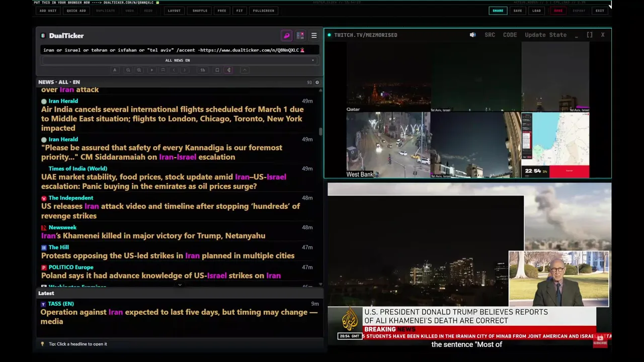
Task: Open the UAE market stability headline
Action: tap(164, 182)
